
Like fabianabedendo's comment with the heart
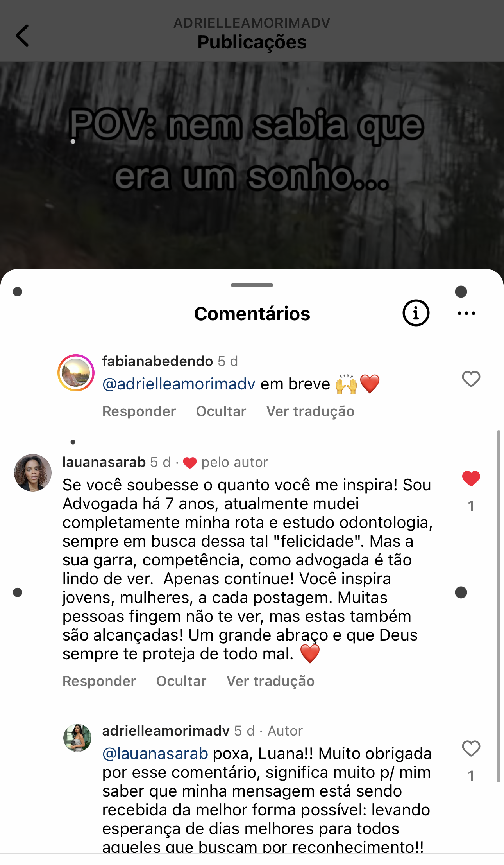pyautogui.click(x=471, y=379)
